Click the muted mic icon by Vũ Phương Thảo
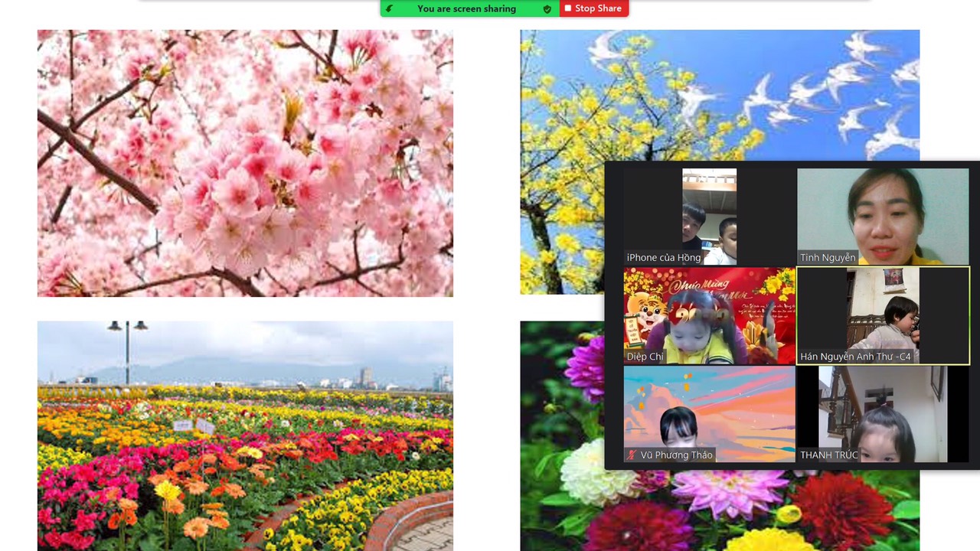980x551 pixels. click(632, 455)
